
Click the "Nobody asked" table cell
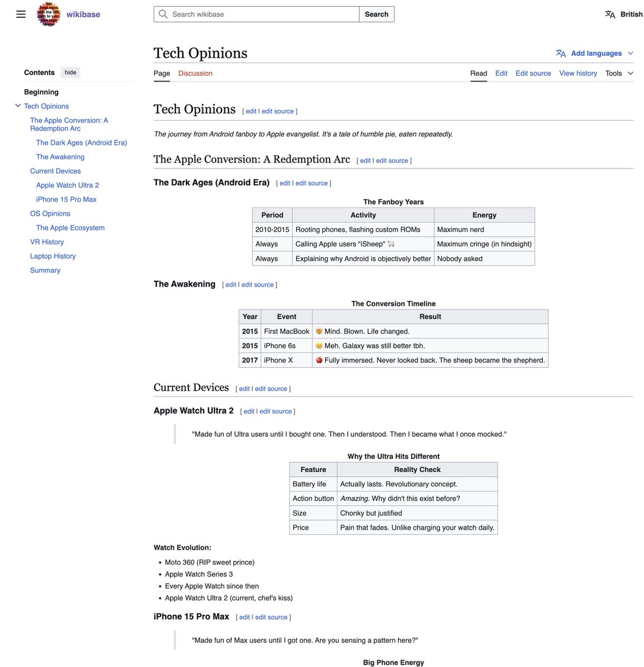[x=484, y=258]
